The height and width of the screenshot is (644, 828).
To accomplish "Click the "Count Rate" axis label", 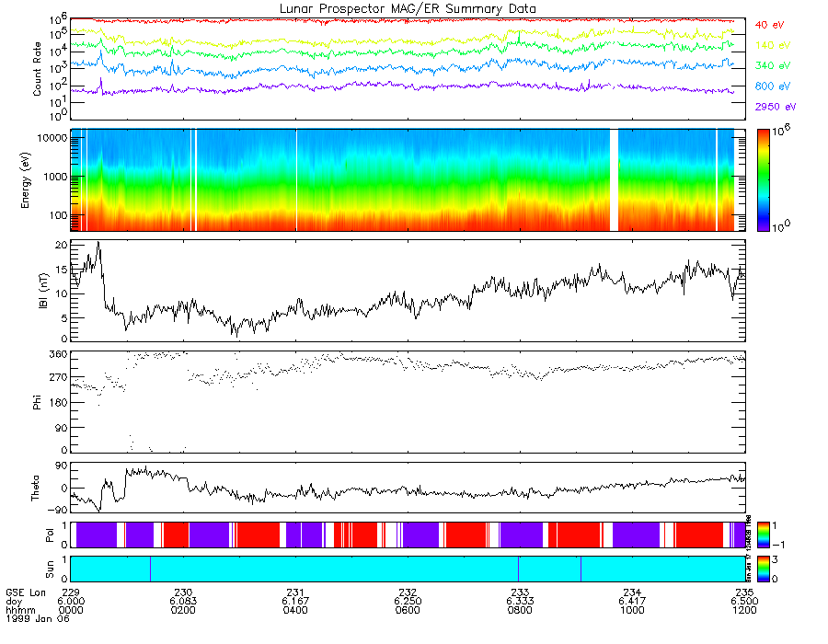I will (x=37, y=69).
